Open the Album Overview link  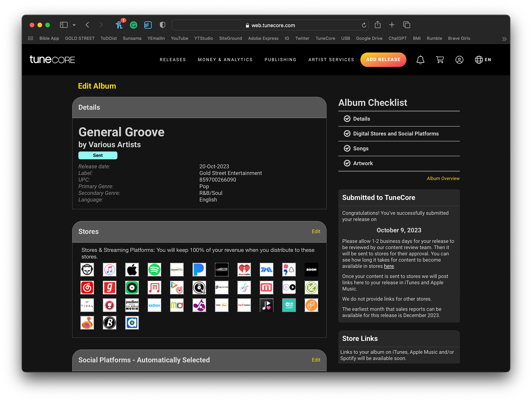coord(443,178)
